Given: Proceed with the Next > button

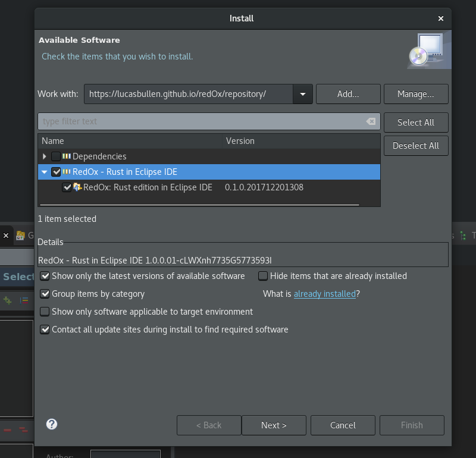Looking at the screenshot, I should click(274, 425).
